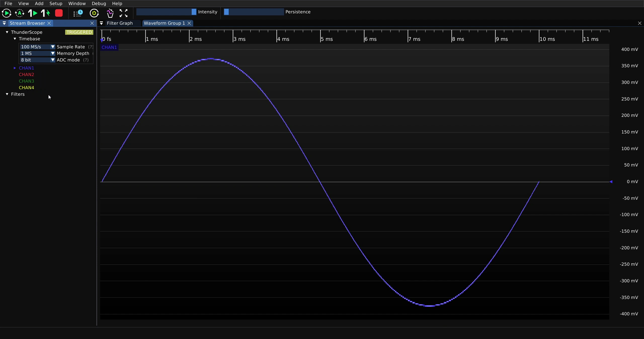
Task: Open the Setup menu
Action: (56, 4)
